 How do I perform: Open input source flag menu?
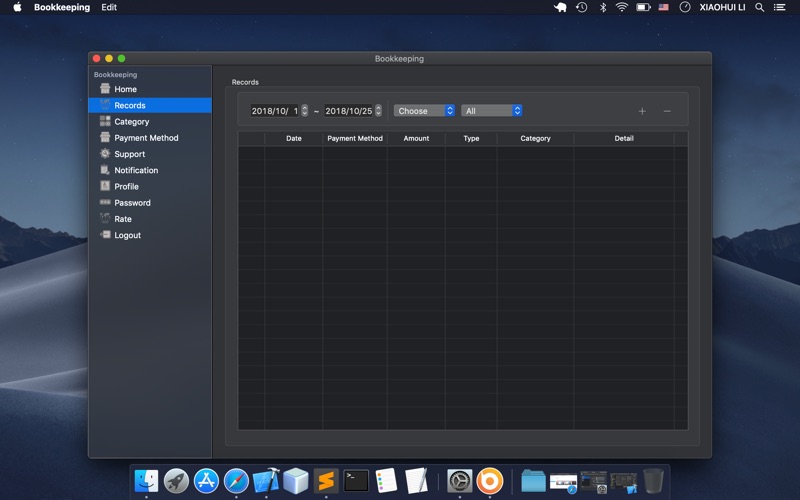coord(663,7)
